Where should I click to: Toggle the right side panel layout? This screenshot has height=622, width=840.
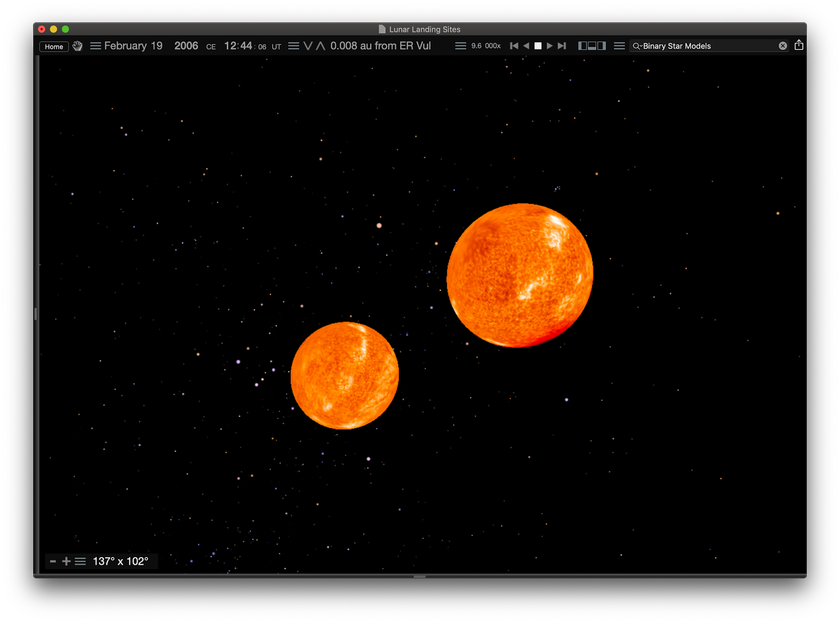(x=601, y=45)
